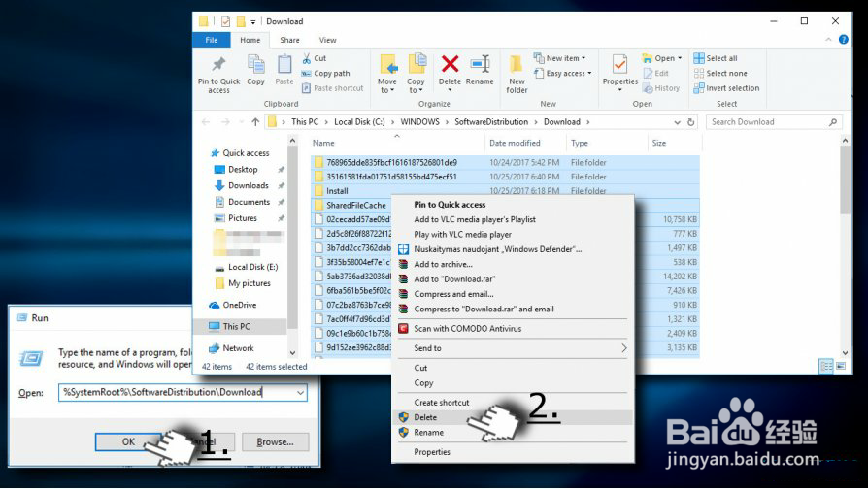Click OK in the Run dialog
Image resolution: width=868 pixels, height=489 pixels.
128,441
